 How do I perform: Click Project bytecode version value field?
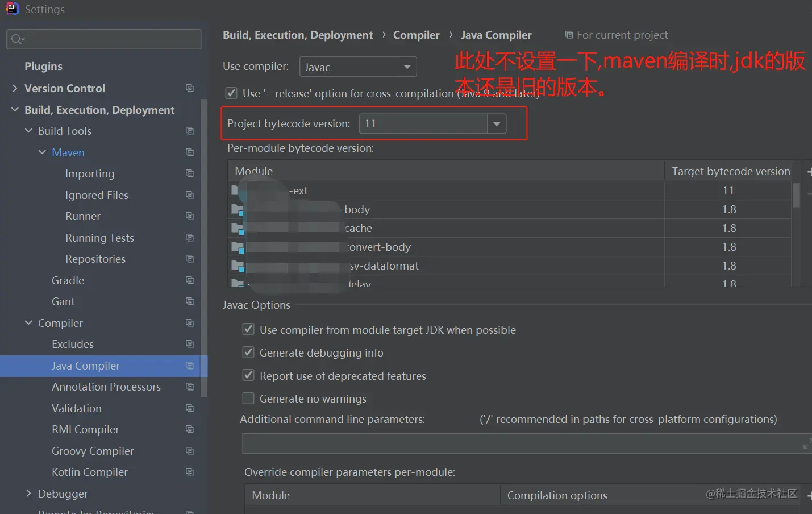pos(423,123)
